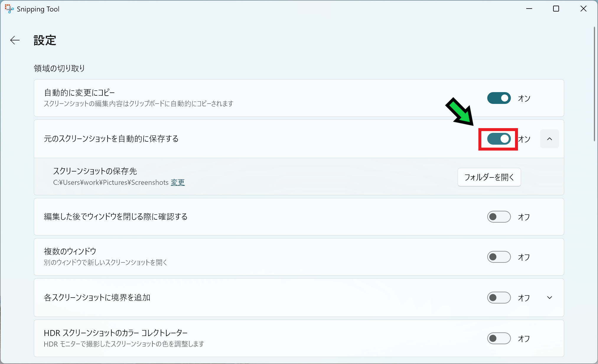Image resolution: width=598 pixels, height=364 pixels.
Task: Click the vertical scrollbar on right edge
Action: 594,86
